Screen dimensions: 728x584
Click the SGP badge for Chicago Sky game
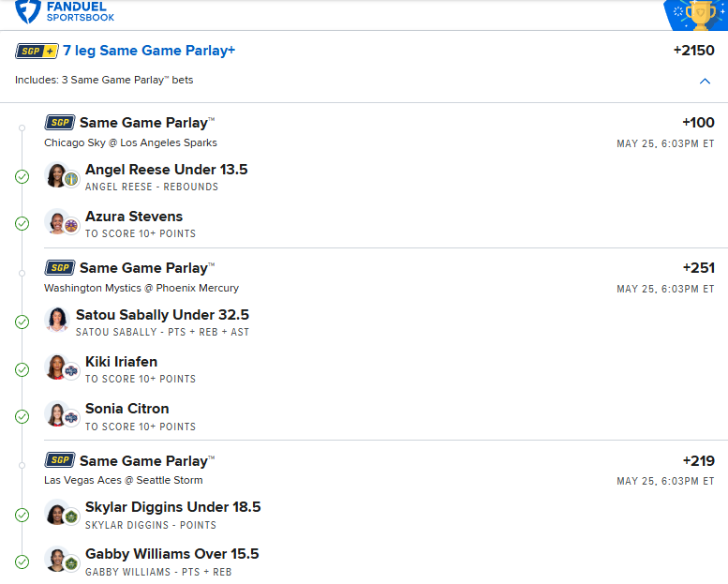tap(60, 123)
